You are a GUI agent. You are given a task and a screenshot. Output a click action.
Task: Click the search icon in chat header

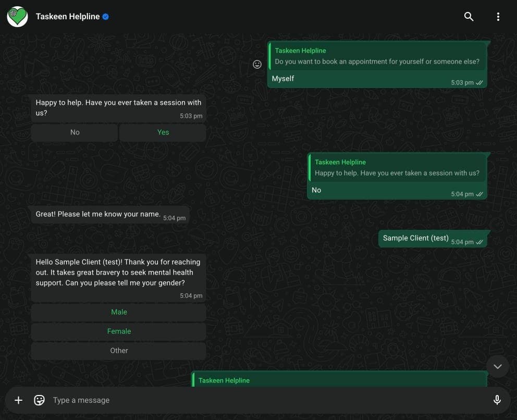pyautogui.click(x=469, y=17)
